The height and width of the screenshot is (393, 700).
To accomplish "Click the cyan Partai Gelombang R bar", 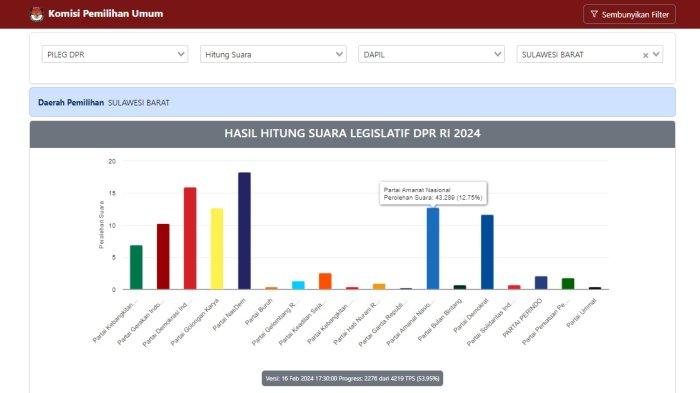I will click(x=298, y=285).
